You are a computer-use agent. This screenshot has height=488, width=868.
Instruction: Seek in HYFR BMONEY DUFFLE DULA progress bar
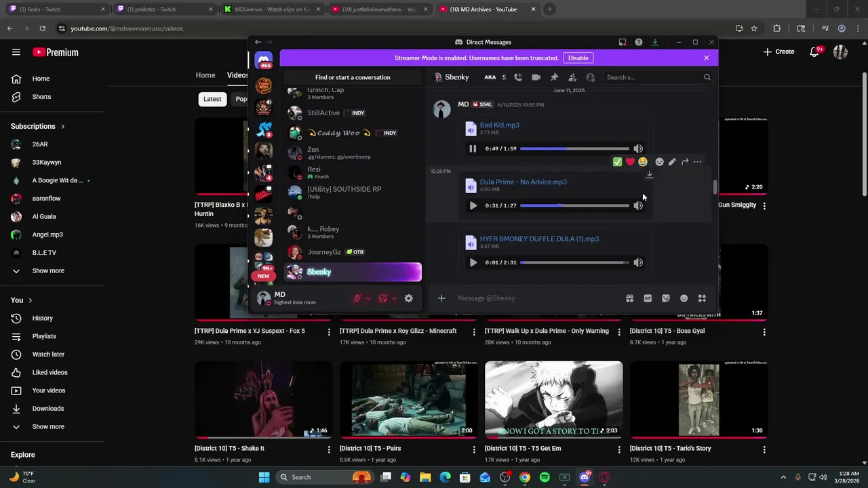(574, 262)
